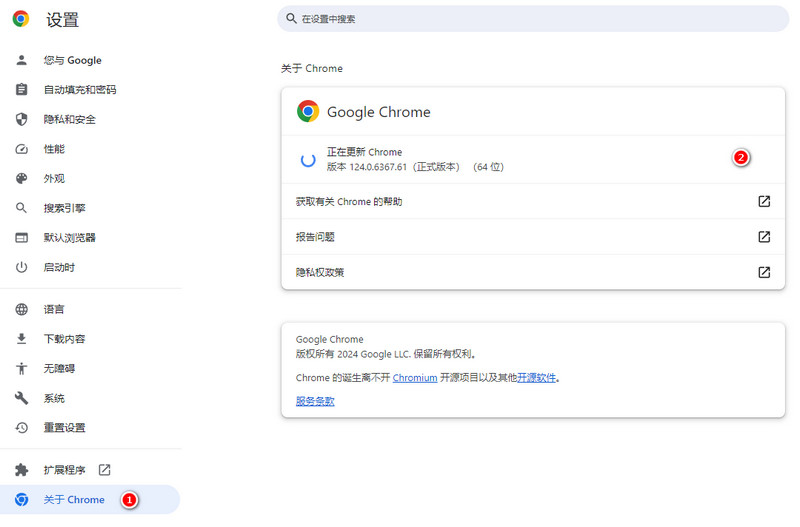Click the Chrome logo beside 设置 title
800x527 pixels.
click(21, 19)
